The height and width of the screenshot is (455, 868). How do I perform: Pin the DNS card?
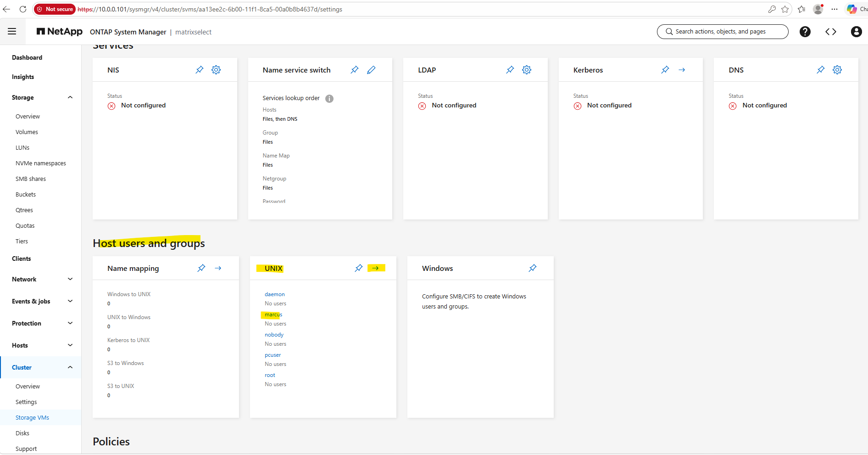821,70
